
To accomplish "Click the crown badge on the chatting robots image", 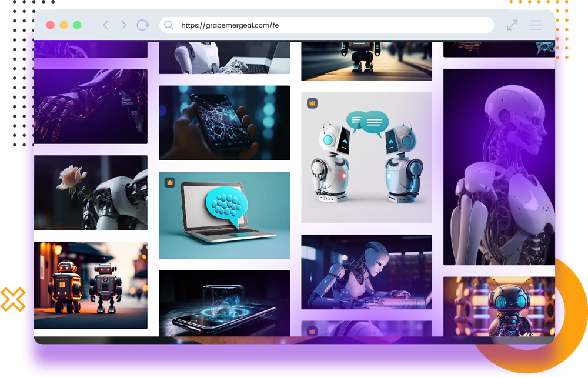I will pos(312,103).
